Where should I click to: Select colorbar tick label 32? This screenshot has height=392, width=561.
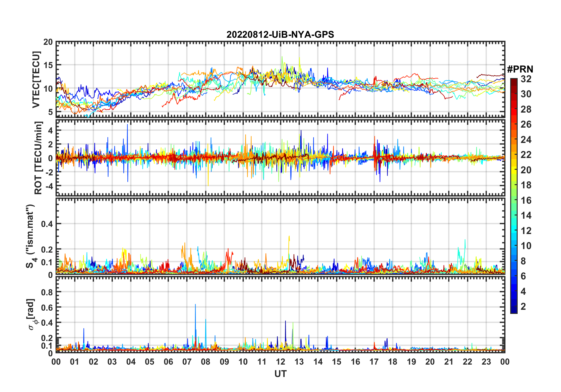[x=526, y=79]
